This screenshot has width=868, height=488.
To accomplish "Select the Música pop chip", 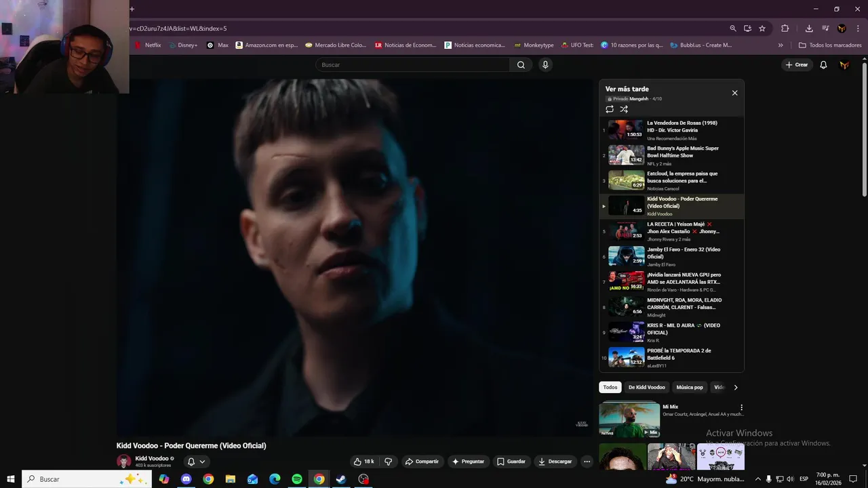I will (690, 388).
